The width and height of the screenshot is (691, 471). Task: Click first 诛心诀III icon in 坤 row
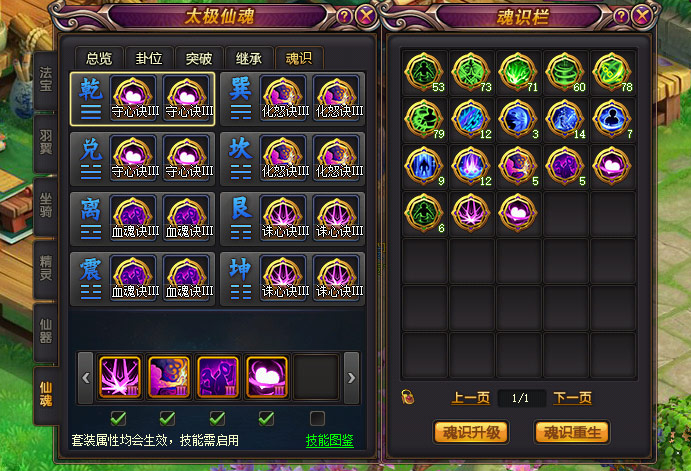[283, 278]
